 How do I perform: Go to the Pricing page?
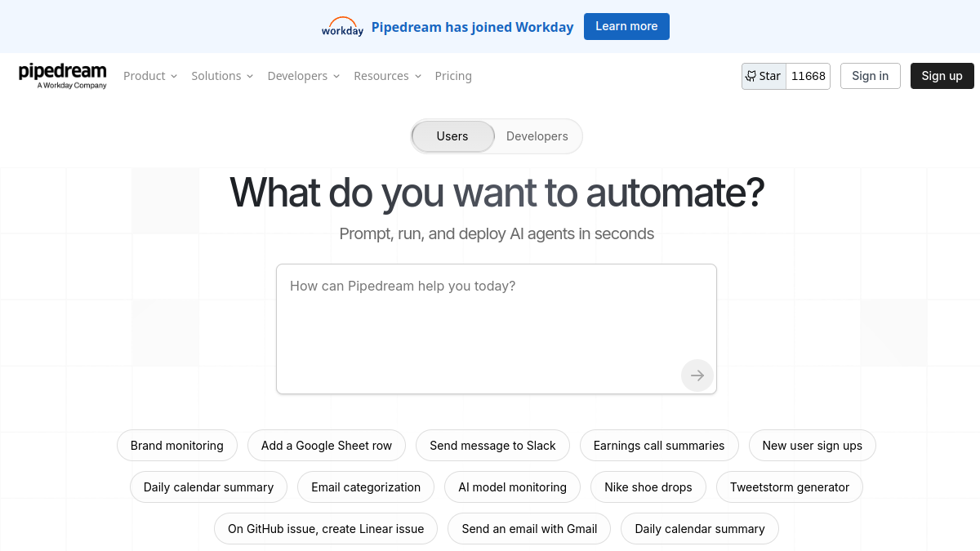(453, 76)
